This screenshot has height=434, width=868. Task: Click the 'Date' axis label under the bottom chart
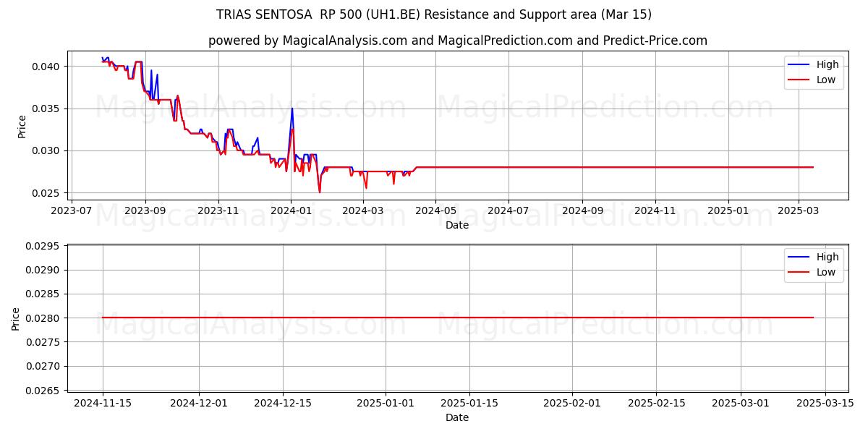click(457, 417)
